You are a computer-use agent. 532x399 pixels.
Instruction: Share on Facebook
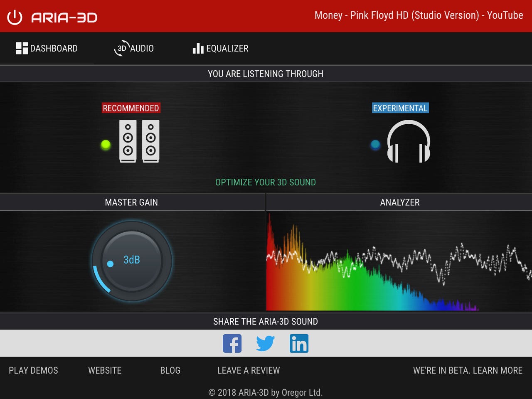(x=232, y=344)
